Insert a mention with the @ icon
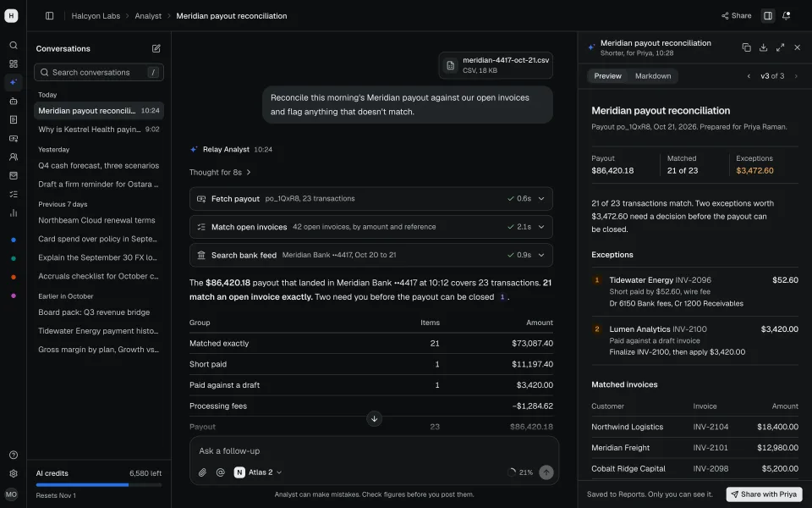 coord(220,472)
